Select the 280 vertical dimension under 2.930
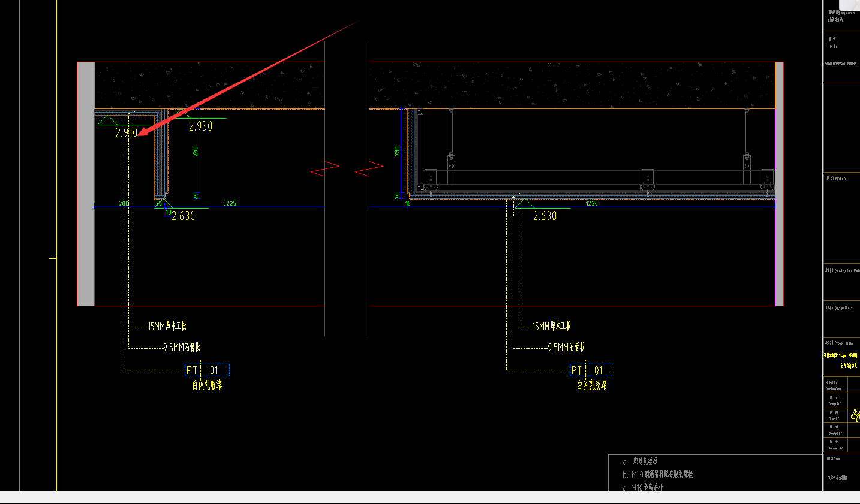 point(196,152)
